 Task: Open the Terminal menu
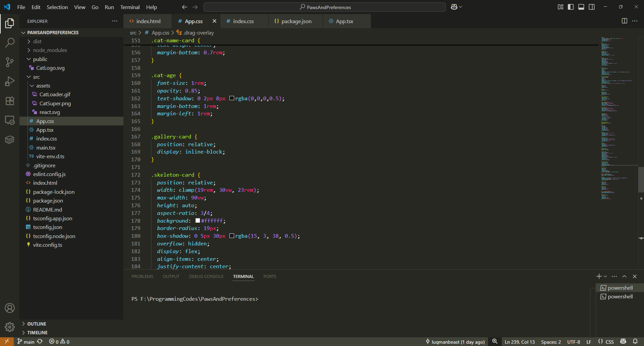click(130, 7)
